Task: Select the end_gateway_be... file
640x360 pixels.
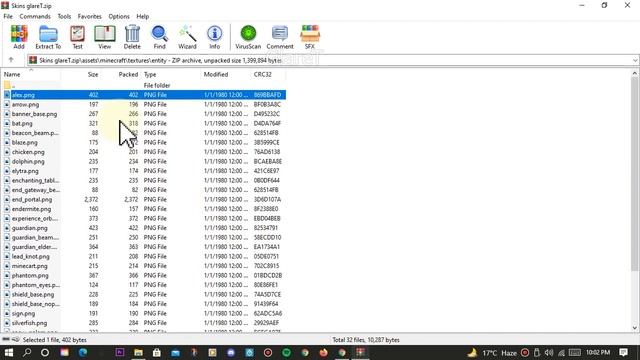Action: 144,190
